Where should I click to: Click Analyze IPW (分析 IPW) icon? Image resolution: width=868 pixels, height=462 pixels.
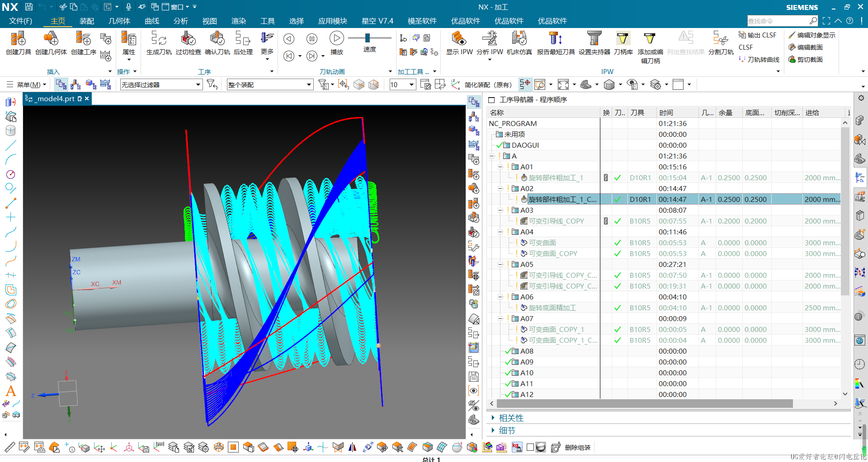point(490,43)
